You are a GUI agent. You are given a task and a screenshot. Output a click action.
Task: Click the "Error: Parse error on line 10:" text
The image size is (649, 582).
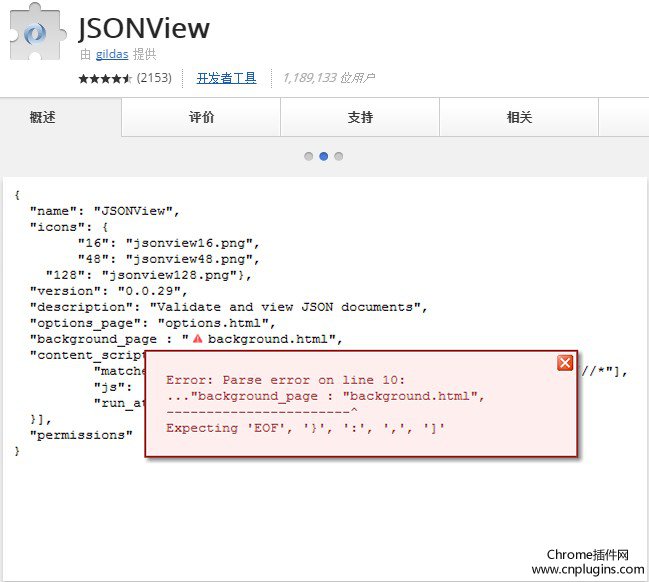click(286, 380)
